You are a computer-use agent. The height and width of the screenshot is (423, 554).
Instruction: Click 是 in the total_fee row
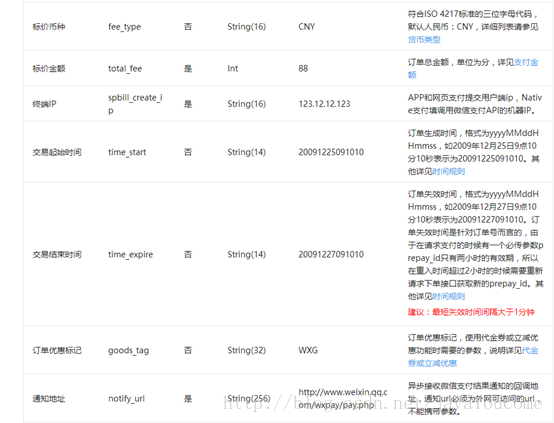click(188, 69)
